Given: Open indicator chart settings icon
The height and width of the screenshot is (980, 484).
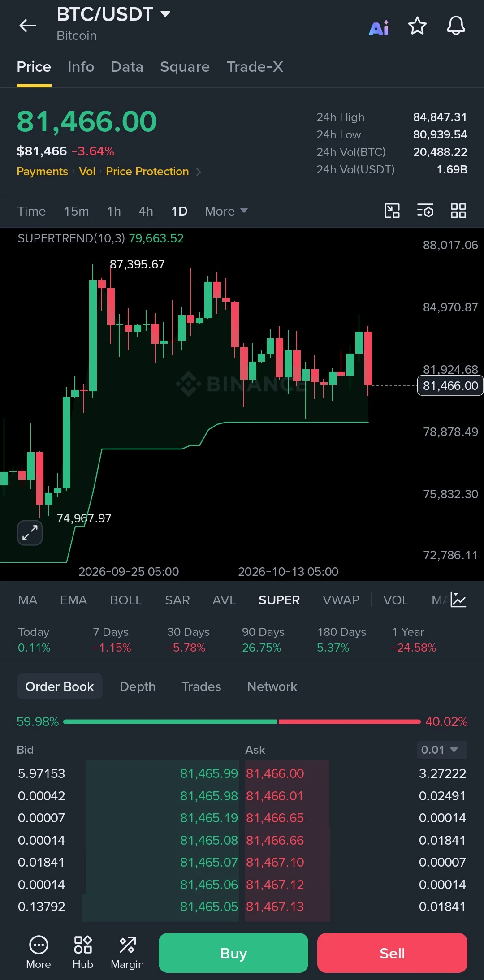Looking at the screenshot, I should 458,600.
